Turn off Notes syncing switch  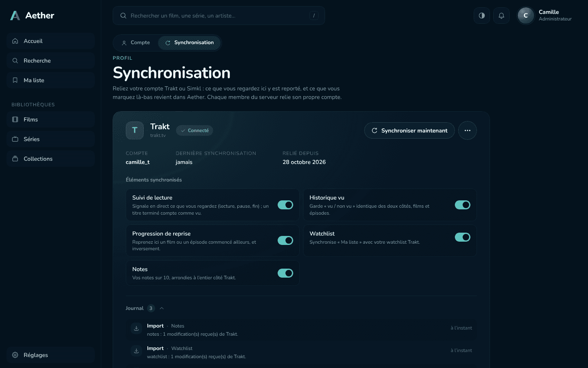coord(285,273)
